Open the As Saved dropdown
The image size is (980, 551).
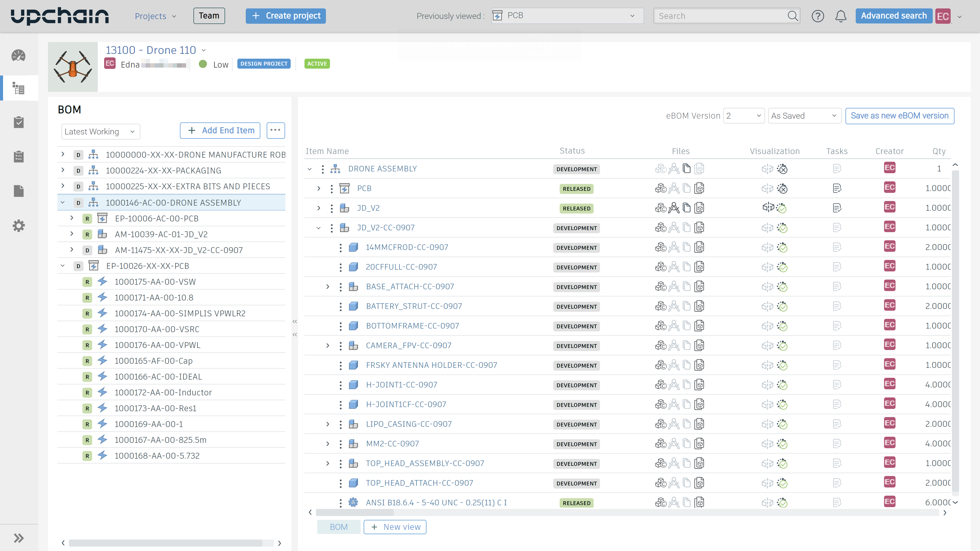pyautogui.click(x=804, y=116)
